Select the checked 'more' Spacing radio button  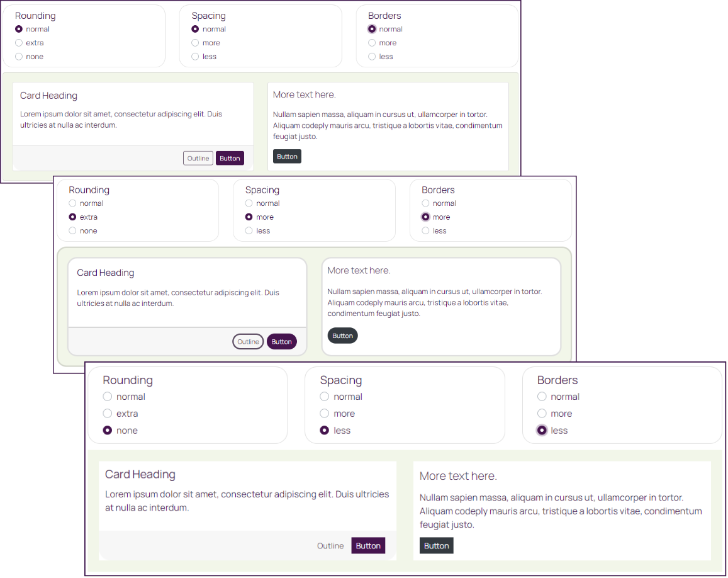pos(249,217)
